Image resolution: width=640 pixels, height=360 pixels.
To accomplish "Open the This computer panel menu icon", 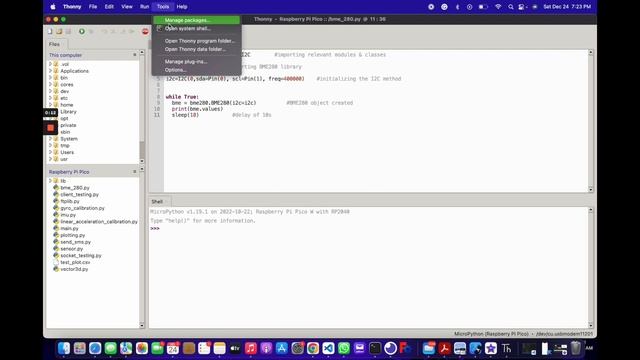I will pyautogui.click(x=135, y=55).
